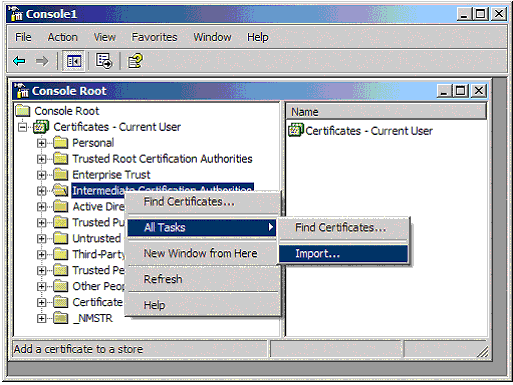Expand the Trusted Root Certification Authorities node

[x=41, y=159]
